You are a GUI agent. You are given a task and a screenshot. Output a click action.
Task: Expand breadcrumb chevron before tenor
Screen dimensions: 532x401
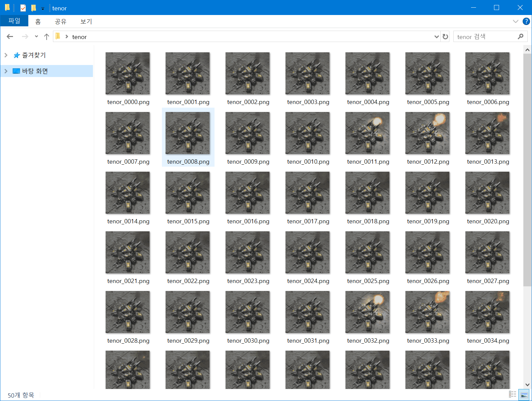point(67,37)
